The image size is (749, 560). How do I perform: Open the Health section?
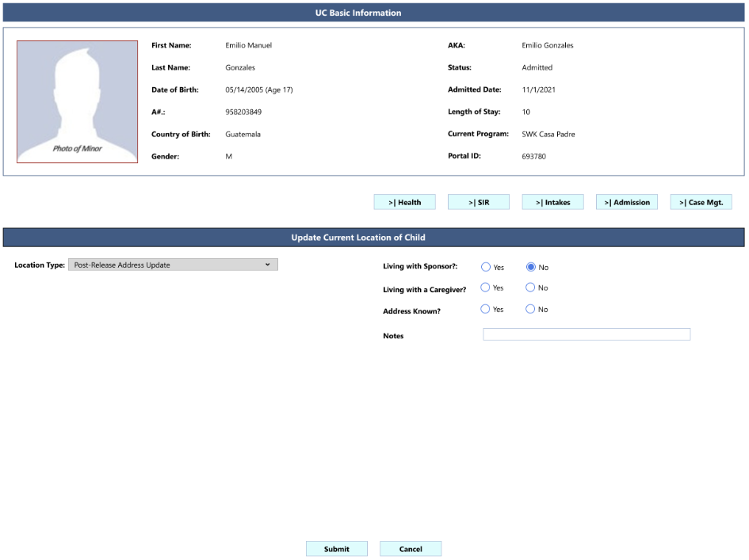[404, 202]
